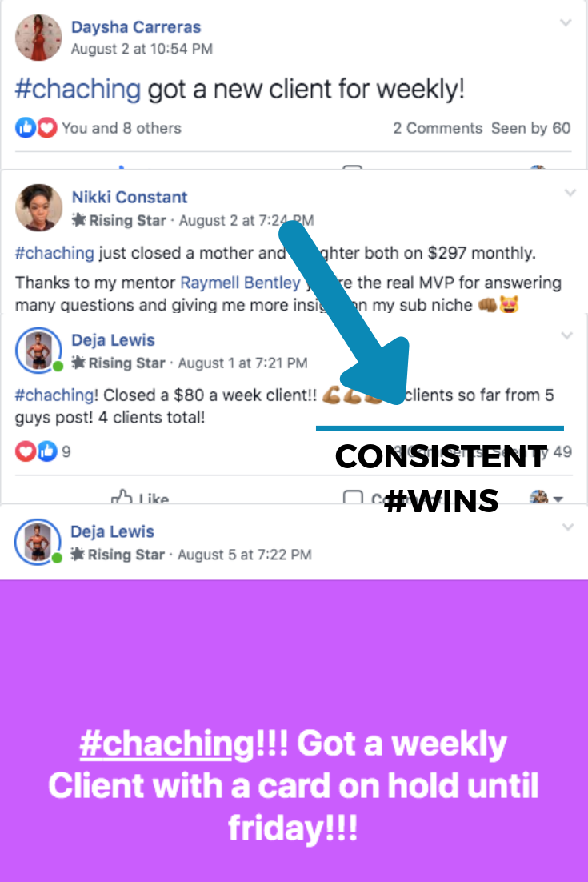Open 2 Comments on Daysha's post
This screenshot has width=588, height=882.
point(438,128)
